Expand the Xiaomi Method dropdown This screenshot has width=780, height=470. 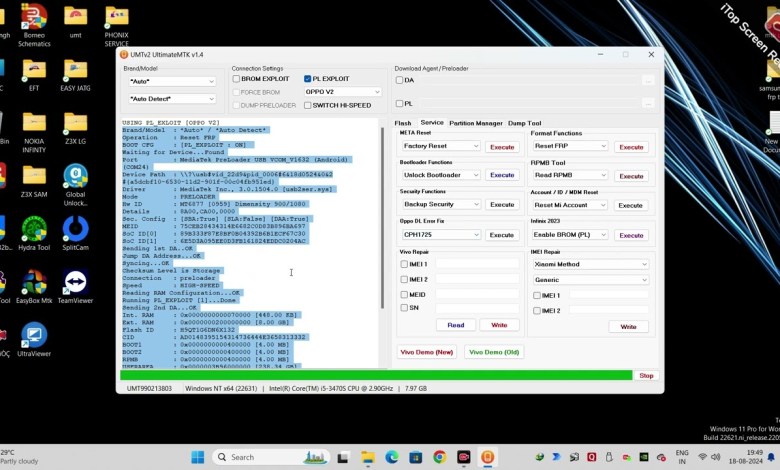click(591, 264)
